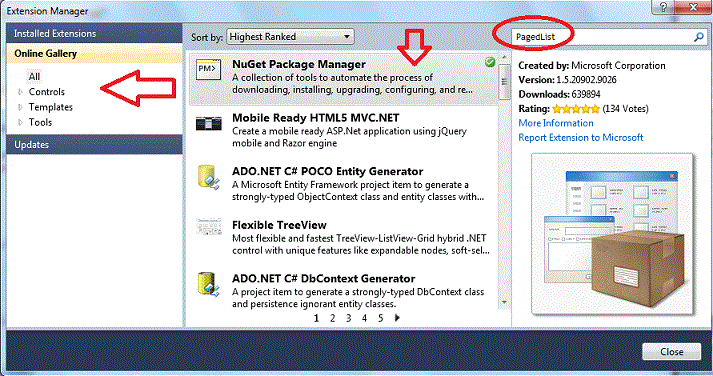The image size is (713, 376).
Task: Close the Extension Manager window
Action: 693,7
